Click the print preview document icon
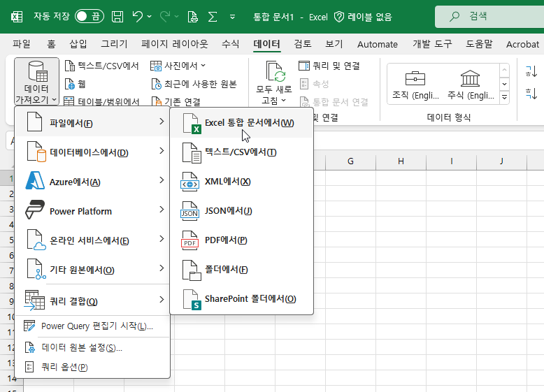544x392 pixels. click(192, 16)
